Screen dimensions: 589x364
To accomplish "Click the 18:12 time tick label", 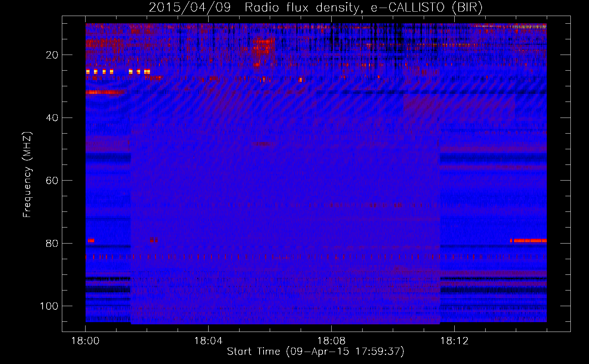I will pos(454,341).
